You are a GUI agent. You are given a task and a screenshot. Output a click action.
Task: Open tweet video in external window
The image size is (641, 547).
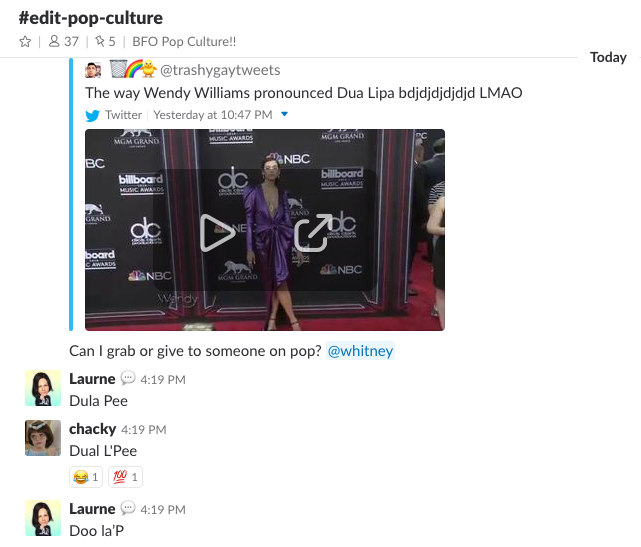click(313, 232)
